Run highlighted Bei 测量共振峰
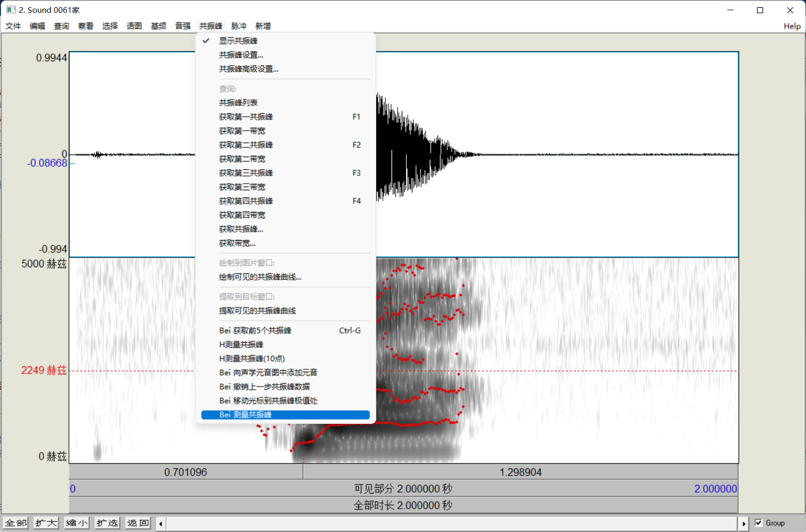This screenshot has width=806, height=532. (285, 415)
